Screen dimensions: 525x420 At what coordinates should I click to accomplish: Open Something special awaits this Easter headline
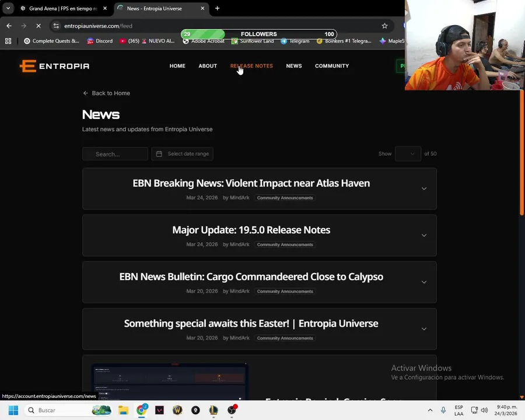point(251,324)
